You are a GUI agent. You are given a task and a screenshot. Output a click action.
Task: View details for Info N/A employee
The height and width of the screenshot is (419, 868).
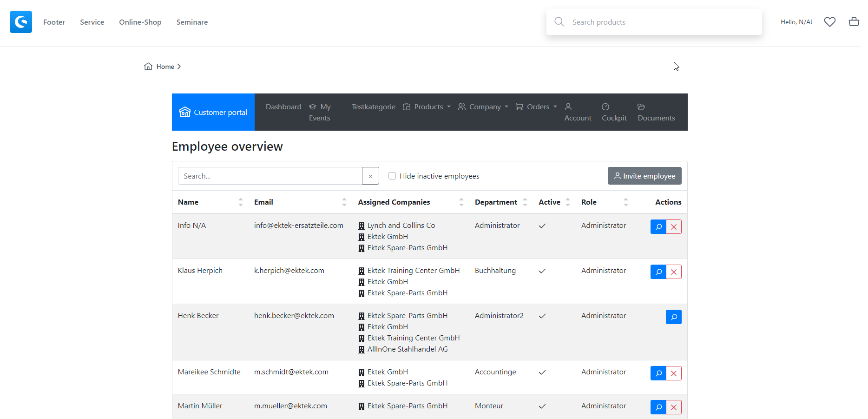coord(658,227)
